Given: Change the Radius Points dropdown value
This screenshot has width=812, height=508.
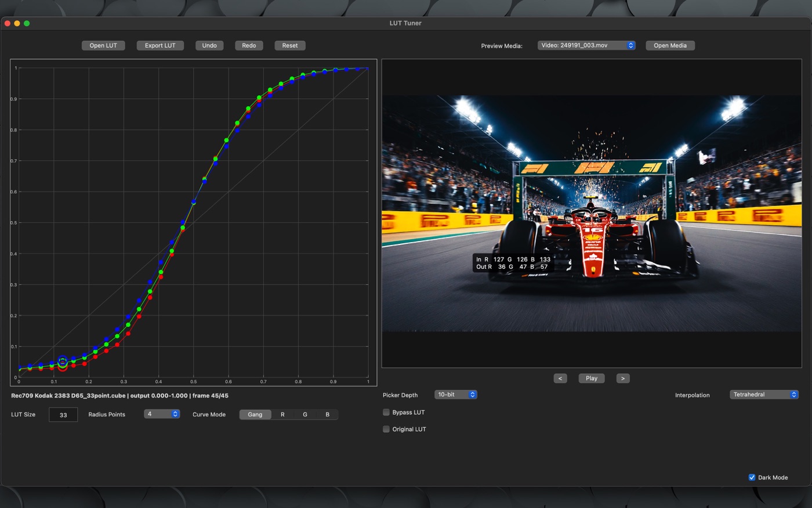Looking at the screenshot, I should click(162, 414).
